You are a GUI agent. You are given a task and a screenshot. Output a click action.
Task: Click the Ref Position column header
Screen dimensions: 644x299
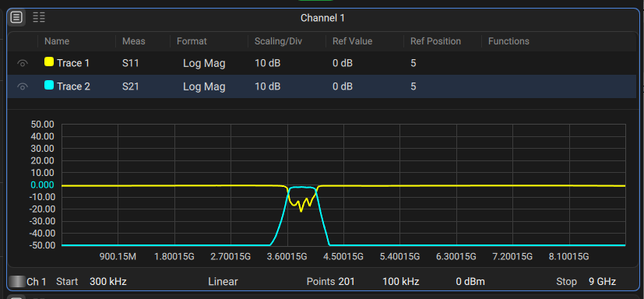(435, 41)
